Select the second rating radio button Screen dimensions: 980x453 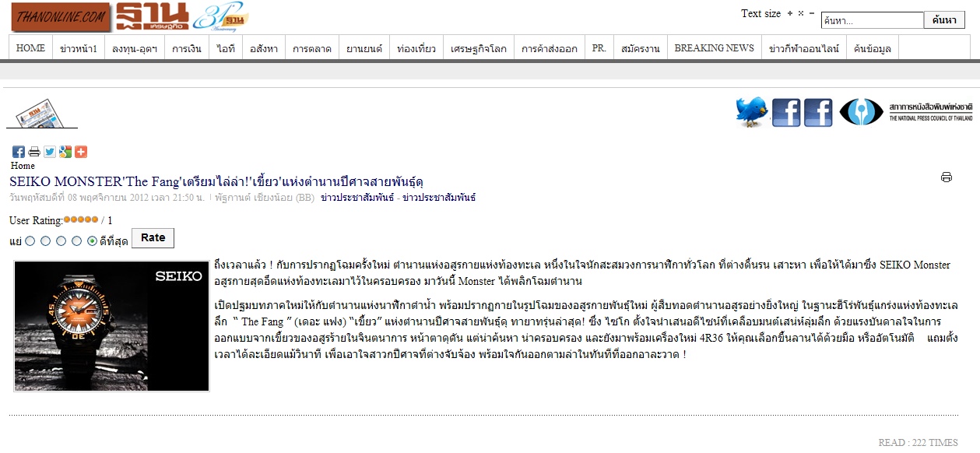46,241
